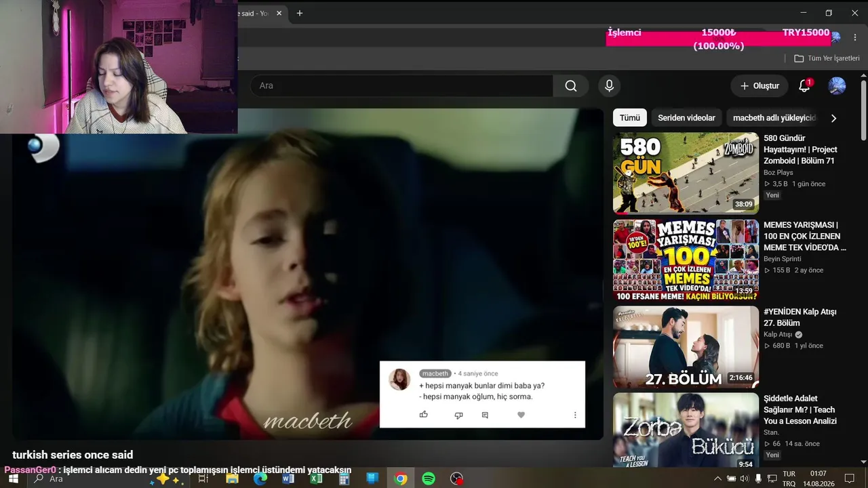Viewport: 868px width, 488px height.
Task: Open Task View on the taskbar
Action: (x=203, y=479)
